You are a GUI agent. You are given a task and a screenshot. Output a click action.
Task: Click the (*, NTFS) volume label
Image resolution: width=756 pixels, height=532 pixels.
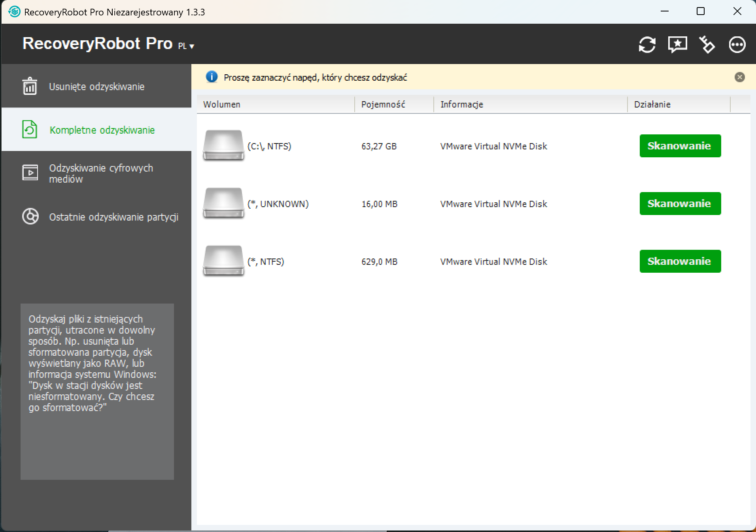[x=266, y=262]
